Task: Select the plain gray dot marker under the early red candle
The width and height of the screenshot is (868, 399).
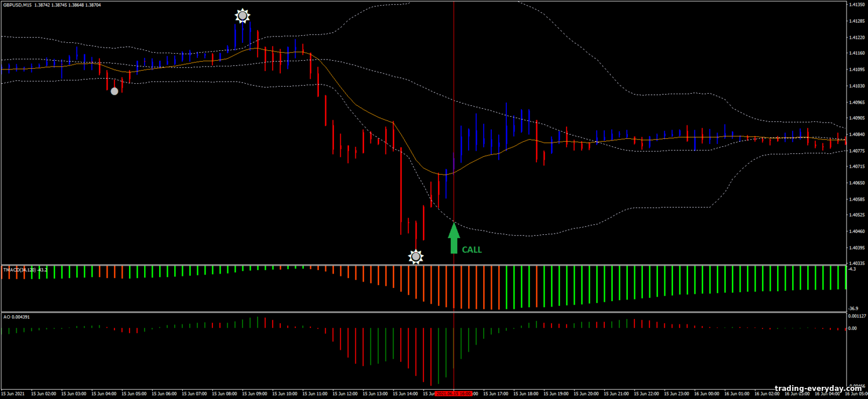Action: tap(115, 91)
